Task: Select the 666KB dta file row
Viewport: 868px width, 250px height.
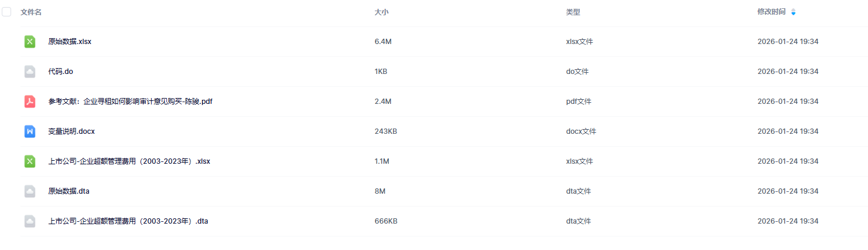Action: (x=386, y=221)
